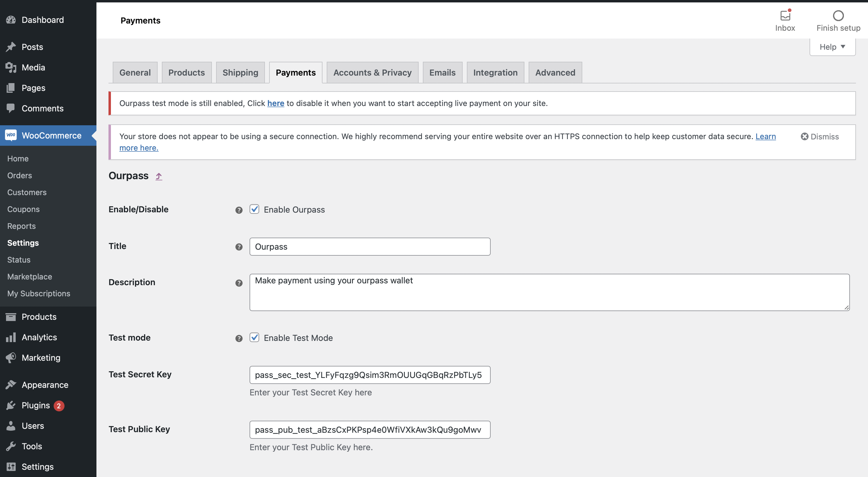Click the Tools wrench icon

[x=11, y=446]
